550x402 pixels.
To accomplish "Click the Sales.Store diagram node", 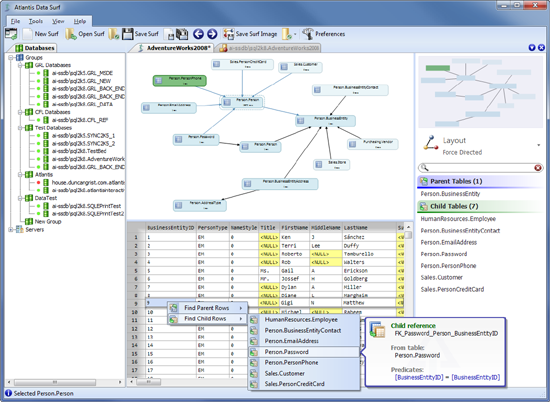I will click(331, 165).
